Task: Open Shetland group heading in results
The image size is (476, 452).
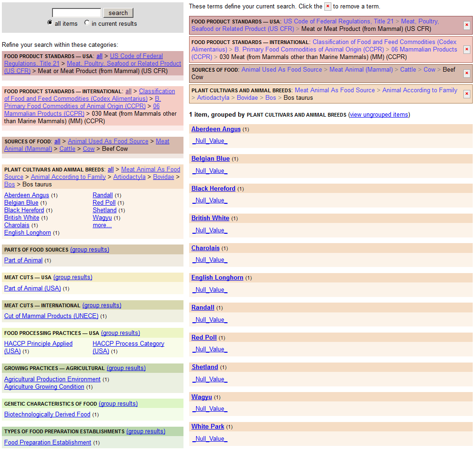Action: point(205,367)
